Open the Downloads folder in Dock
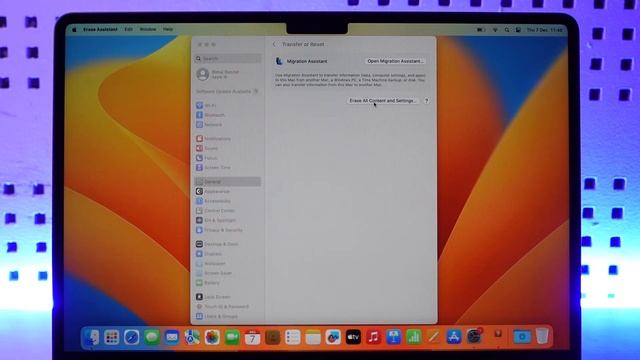Screen dimensions: 640x360 pyautogui.click(x=522, y=337)
